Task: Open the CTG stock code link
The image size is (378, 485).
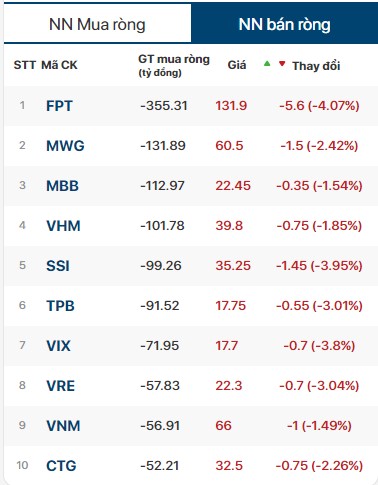Action: click(x=61, y=466)
